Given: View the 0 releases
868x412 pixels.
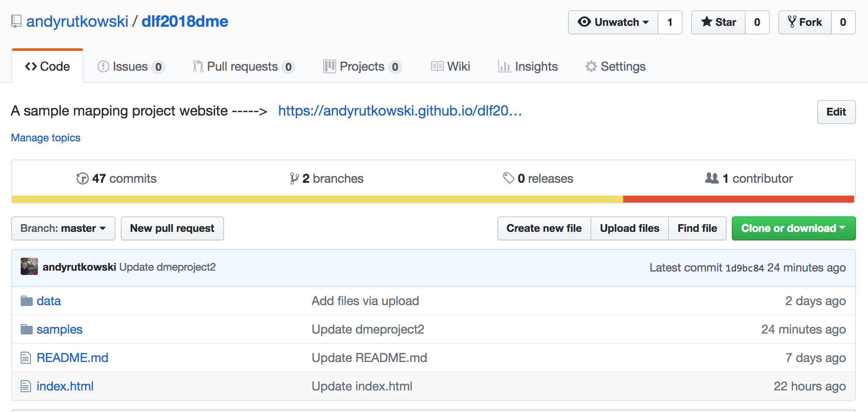Looking at the screenshot, I should (538, 178).
